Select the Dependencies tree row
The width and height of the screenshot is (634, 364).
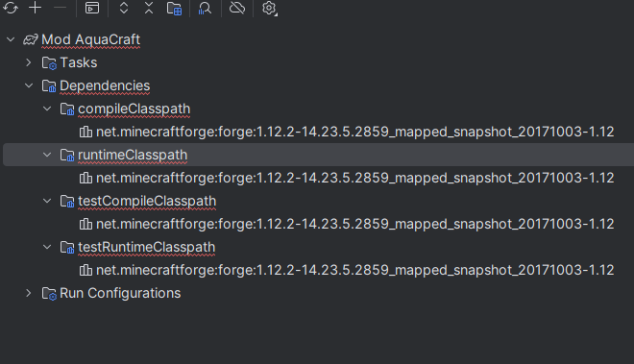click(317, 85)
